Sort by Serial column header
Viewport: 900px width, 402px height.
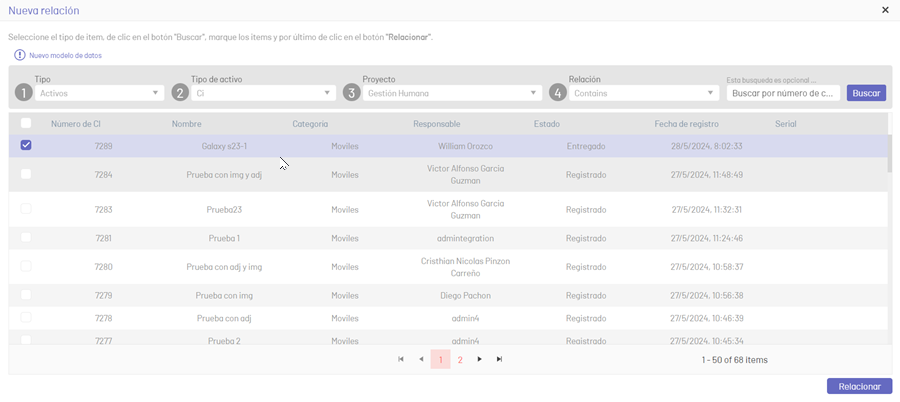tap(785, 124)
